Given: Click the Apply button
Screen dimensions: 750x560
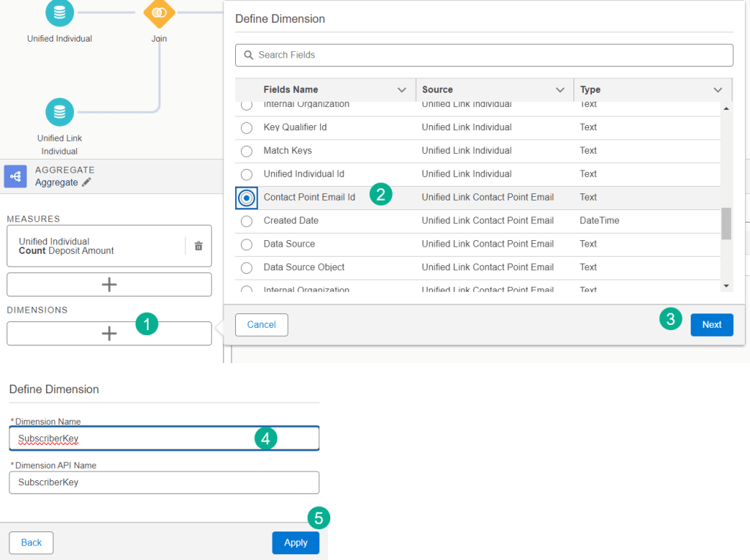Looking at the screenshot, I should (296, 542).
